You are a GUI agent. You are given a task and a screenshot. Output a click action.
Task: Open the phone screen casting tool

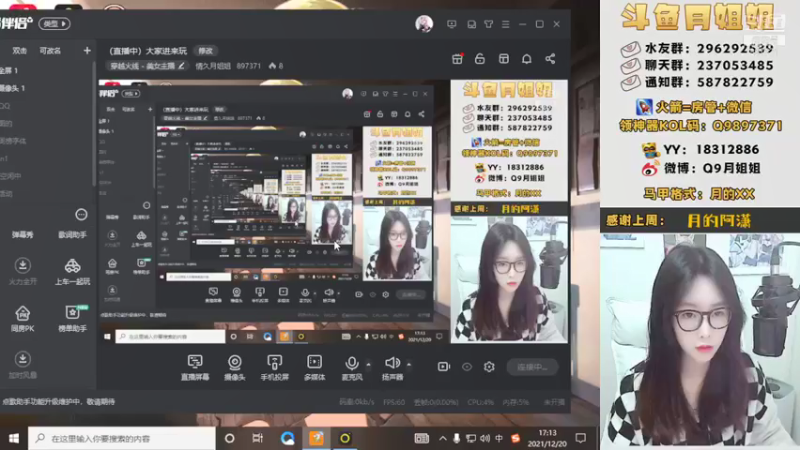274,367
